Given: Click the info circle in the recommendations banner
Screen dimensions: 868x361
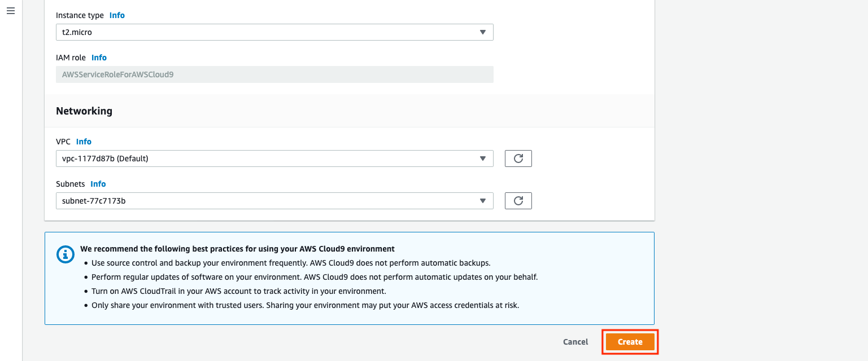Looking at the screenshot, I should tap(65, 254).
